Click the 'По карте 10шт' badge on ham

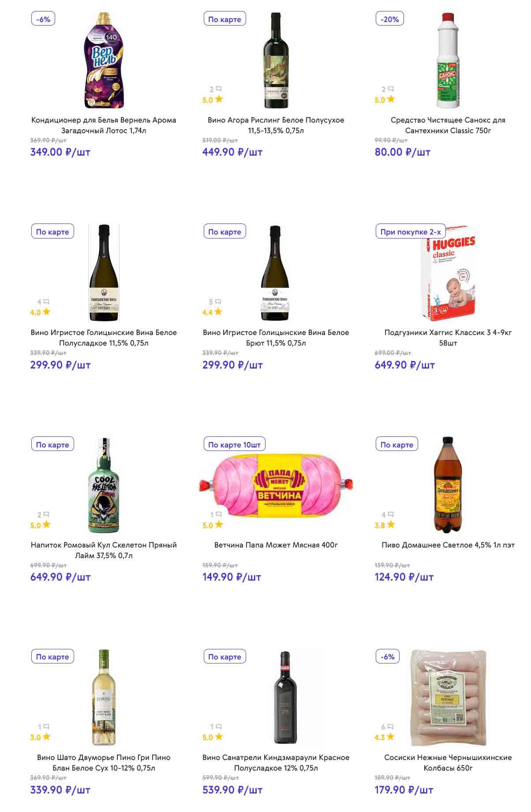click(x=234, y=445)
